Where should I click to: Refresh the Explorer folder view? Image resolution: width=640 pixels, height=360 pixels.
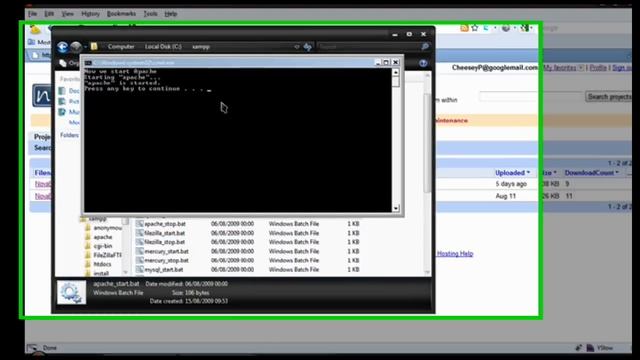(x=308, y=47)
